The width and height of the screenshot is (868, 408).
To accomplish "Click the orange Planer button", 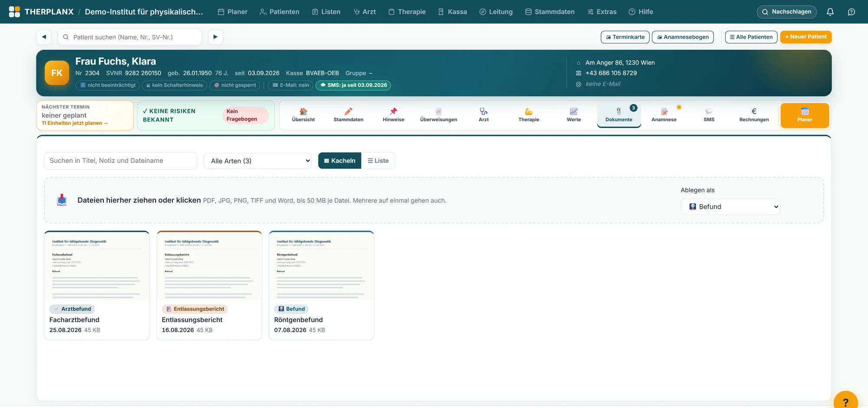I will tap(805, 115).
